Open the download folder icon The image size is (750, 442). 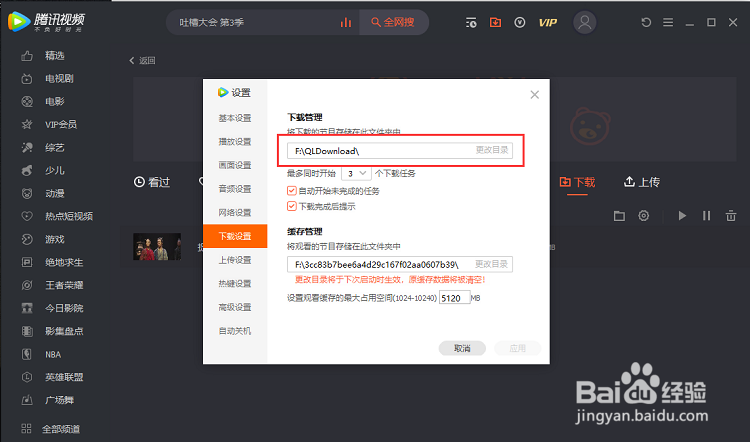(619, 216)
